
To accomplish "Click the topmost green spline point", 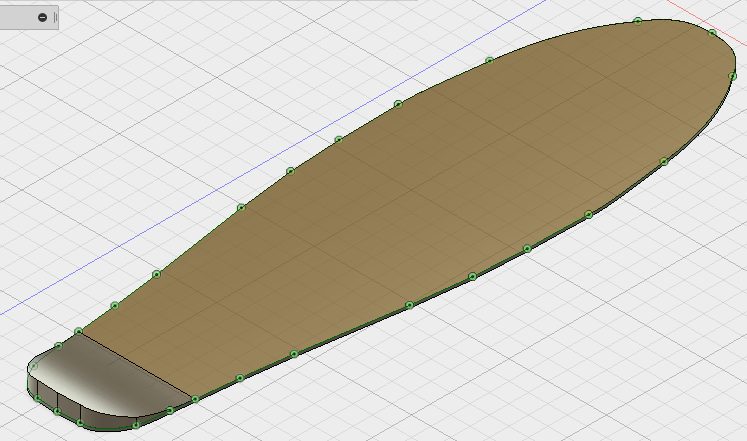I will click(637, 21).
